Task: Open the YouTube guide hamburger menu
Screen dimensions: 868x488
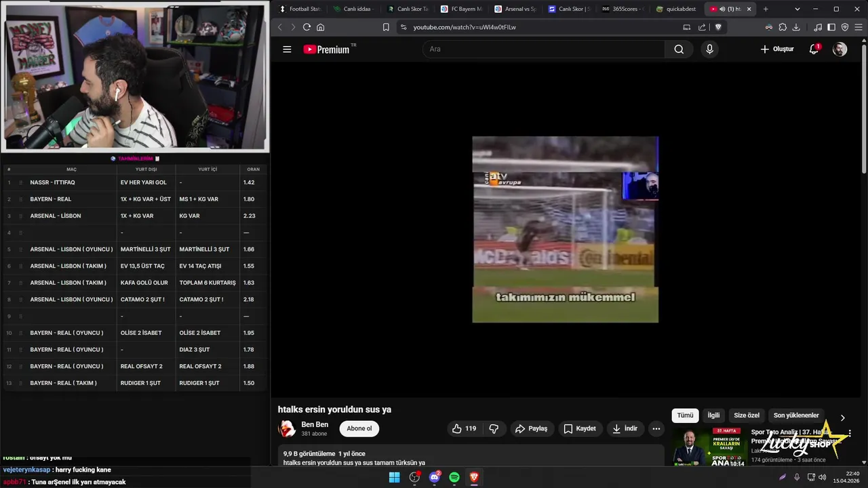Action: (x=287, y=49)
